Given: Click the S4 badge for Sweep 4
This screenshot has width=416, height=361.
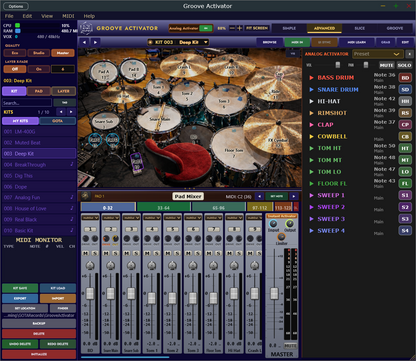Looking at the screenshot, I should point(405,230).
